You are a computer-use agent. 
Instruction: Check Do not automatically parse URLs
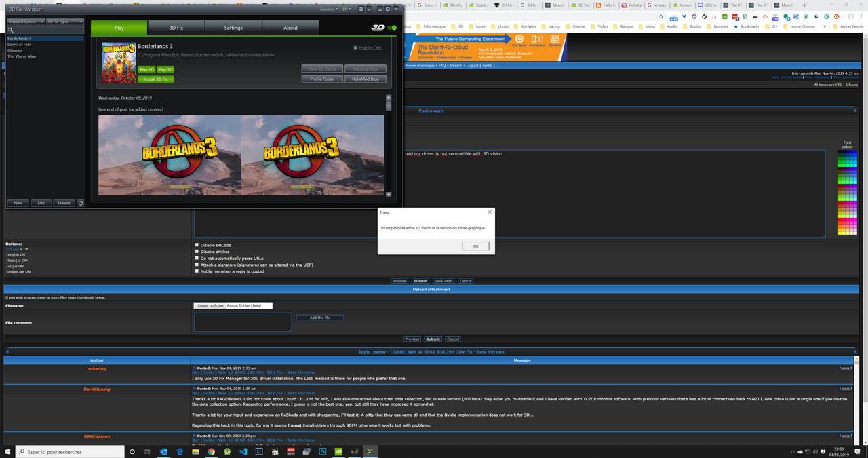[x=197, y=258]
